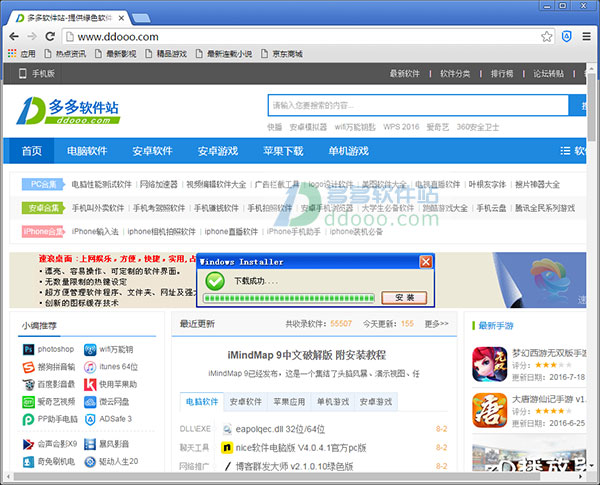Open the eapolqec.dll 32位/64位 entry
Image resolution: width=600 pixels, height=485 pixels.
tap(280, 429)
